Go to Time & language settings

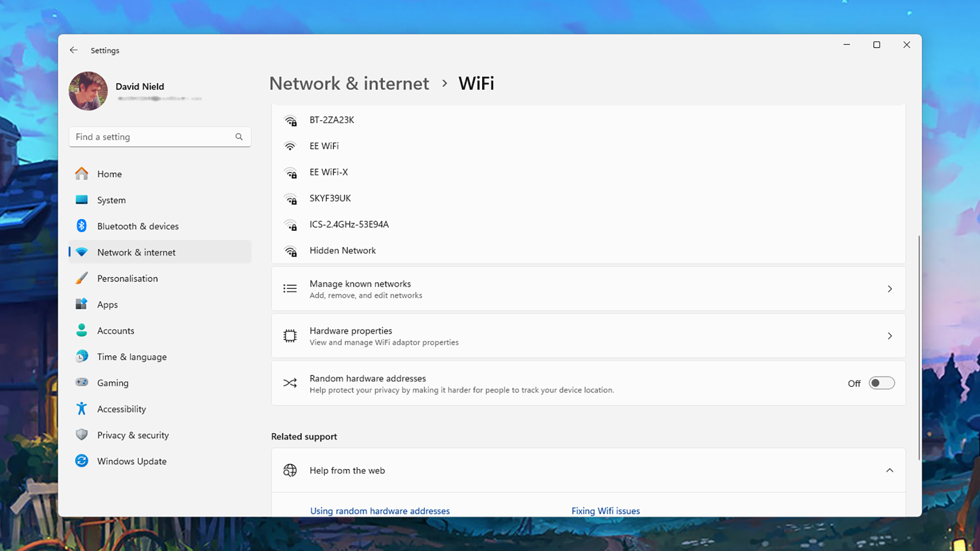click(132, 357)
